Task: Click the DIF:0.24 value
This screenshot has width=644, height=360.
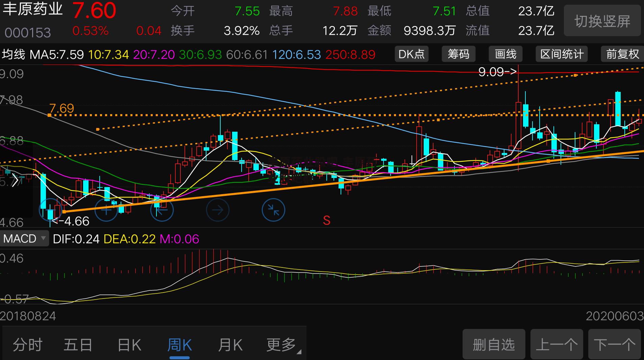Action: pyautogui.click(x=76, y=239)
